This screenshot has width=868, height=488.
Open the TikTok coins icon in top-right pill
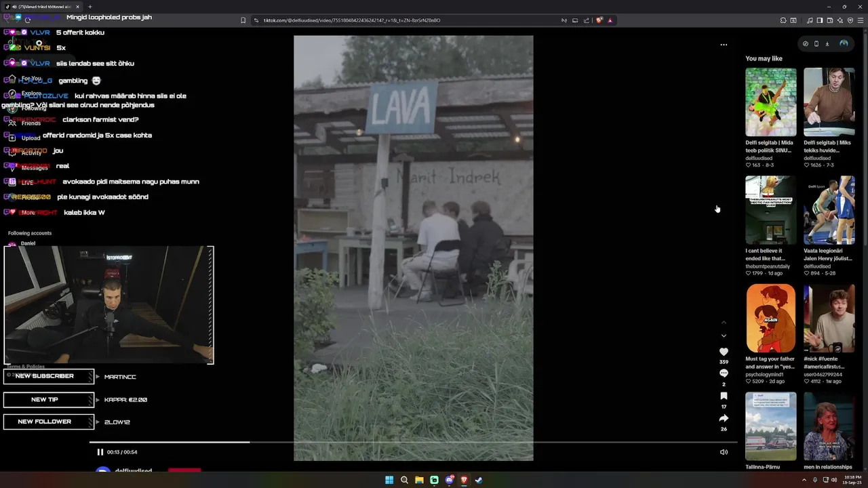tap(806, 43)
